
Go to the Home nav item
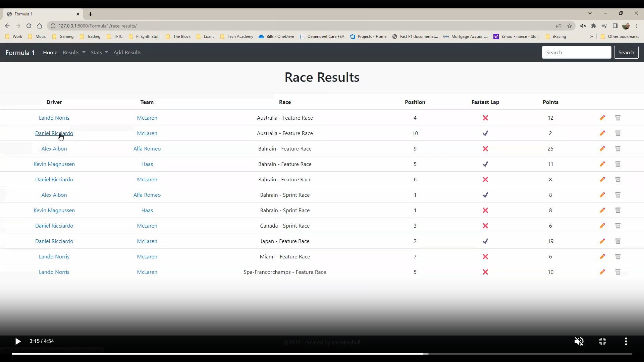pyautogui.click(x=50, y=52)
